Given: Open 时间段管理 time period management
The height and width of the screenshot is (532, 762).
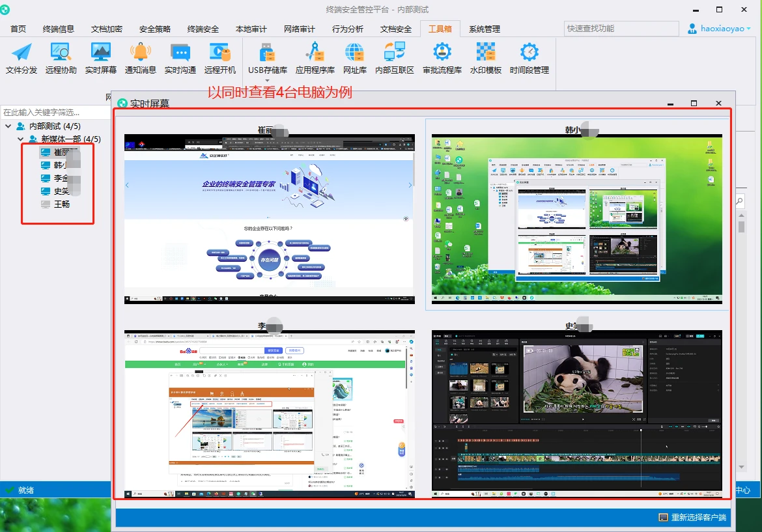Looking at the screenshot, I should pyautogui.click(x=529, y=59).
